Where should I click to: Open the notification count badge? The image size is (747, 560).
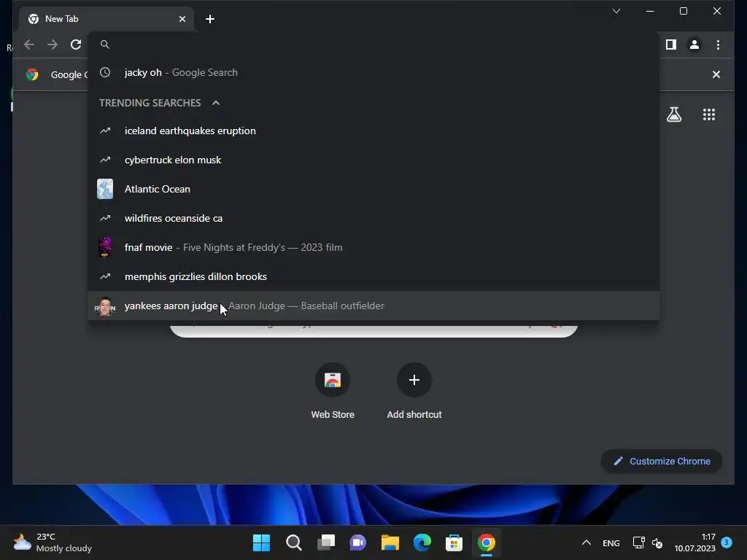pos(727,542)
